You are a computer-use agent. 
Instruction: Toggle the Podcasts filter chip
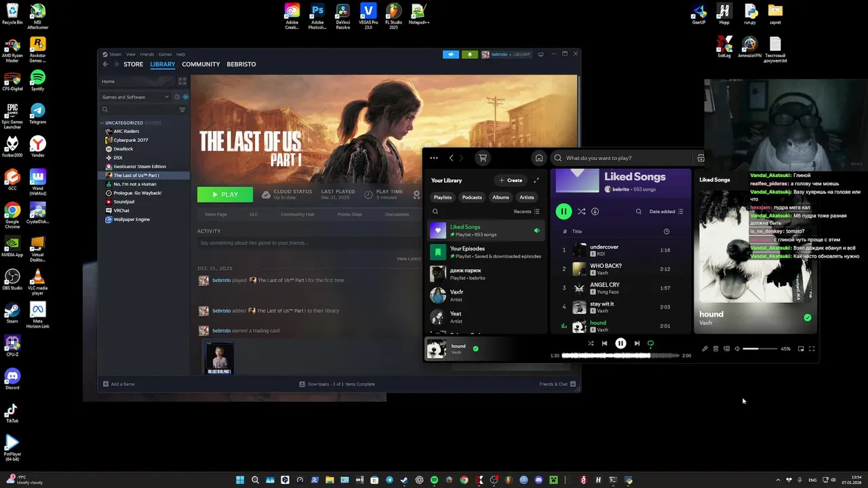472,197
